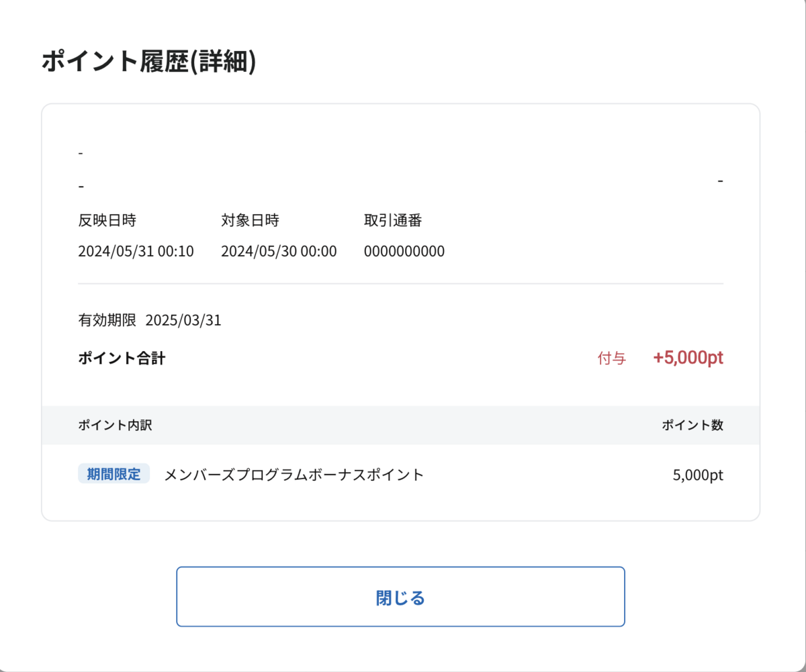806x672 pixels.
Task: Select the 対象日時 label
Action: pos(250,220)
